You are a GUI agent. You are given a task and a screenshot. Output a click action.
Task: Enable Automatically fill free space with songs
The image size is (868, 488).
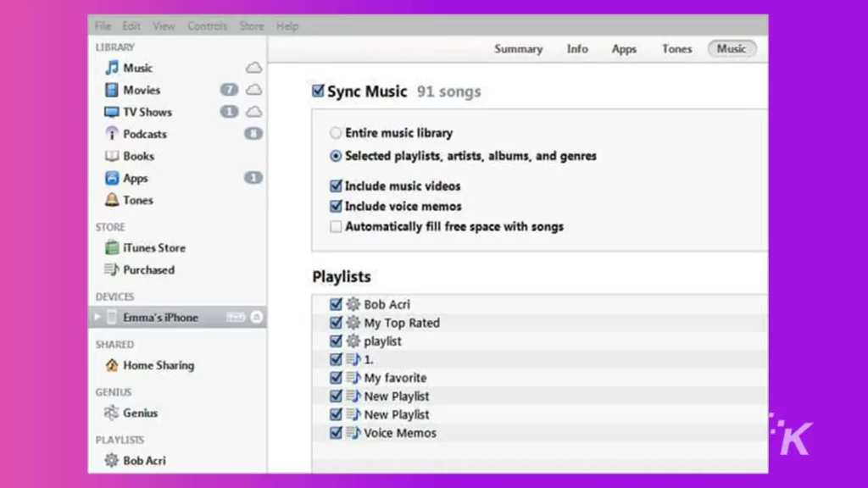336,227
